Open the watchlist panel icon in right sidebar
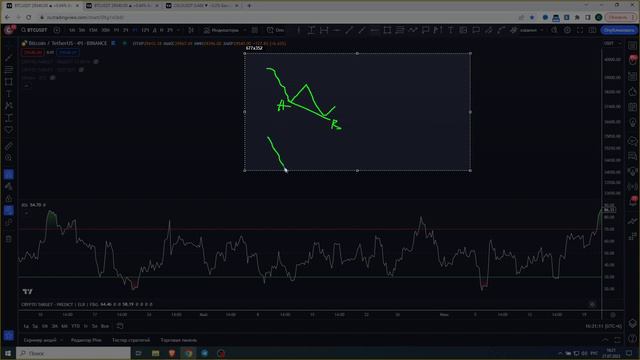 [x=633, y=45]
